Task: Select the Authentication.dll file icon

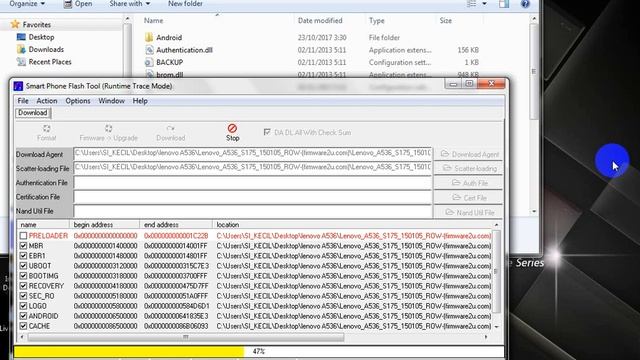Action: [x=149, y=50]
